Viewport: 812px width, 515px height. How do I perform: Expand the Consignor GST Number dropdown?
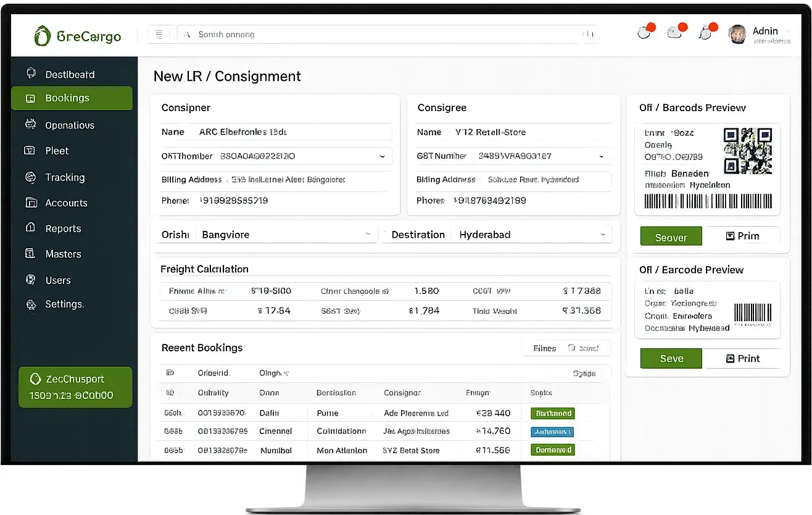click(383, 156)
